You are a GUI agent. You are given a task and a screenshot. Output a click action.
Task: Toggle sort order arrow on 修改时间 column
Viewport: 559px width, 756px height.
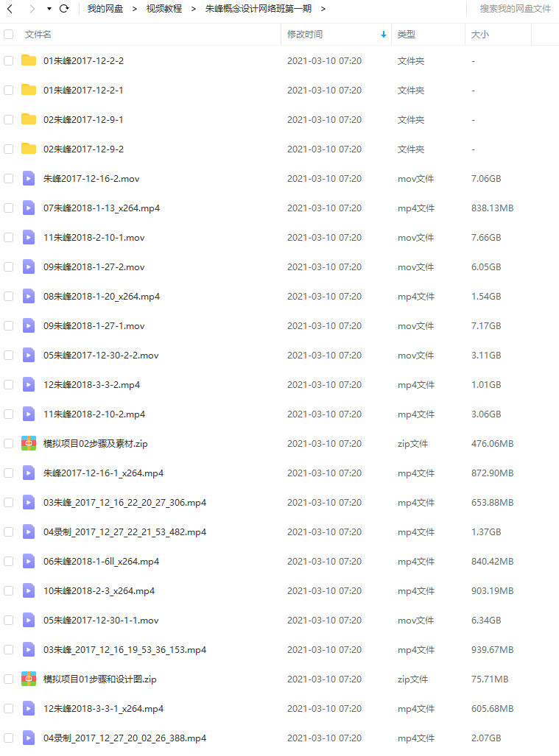tap(384, 35)
